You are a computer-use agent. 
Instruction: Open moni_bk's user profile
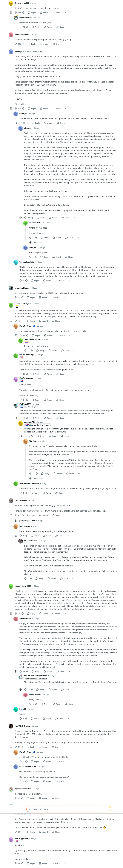[23, 114]
